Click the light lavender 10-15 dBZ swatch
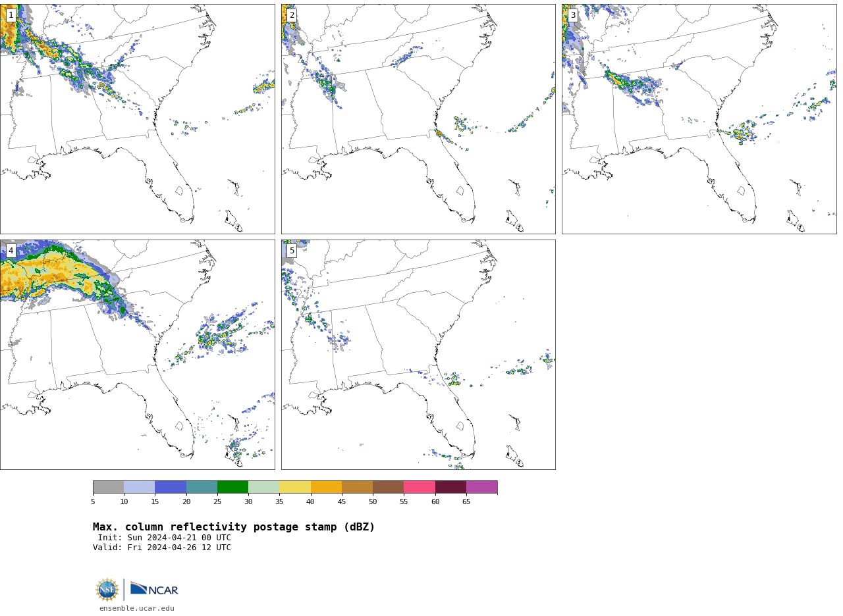Image resolution: width=843 pixels, height=616 pixels. [x=139, y=487]
